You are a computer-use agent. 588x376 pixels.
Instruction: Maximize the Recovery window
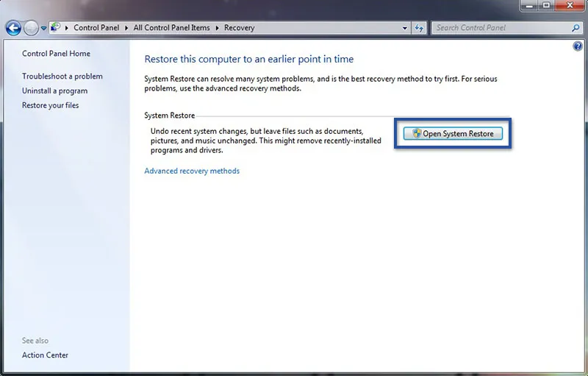(x=546, y=5)
